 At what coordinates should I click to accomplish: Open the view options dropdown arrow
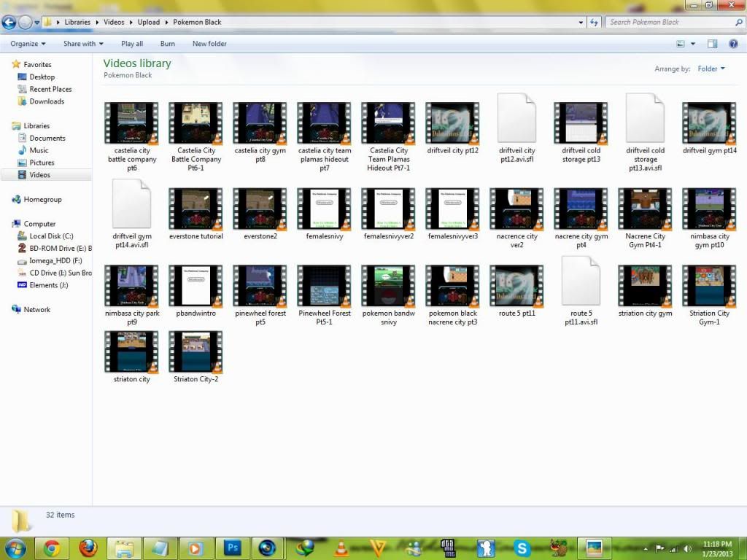[693, 44]
